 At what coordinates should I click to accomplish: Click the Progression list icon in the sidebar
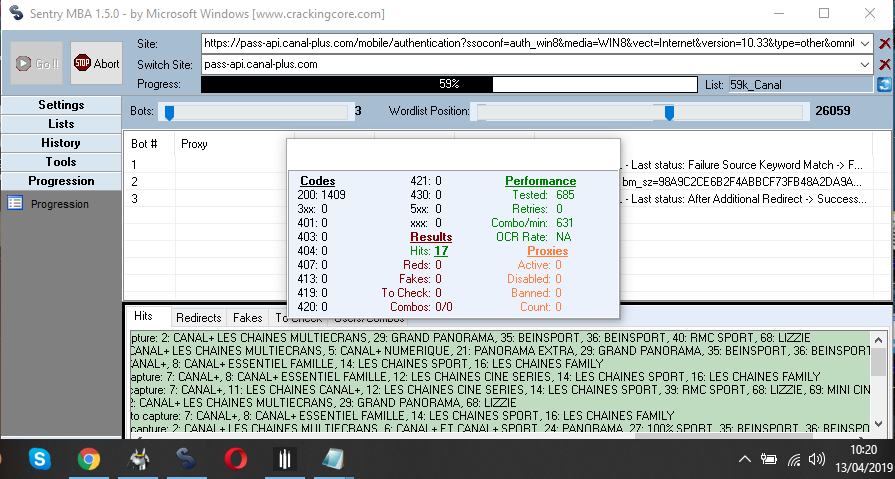(x=15, y=203)
